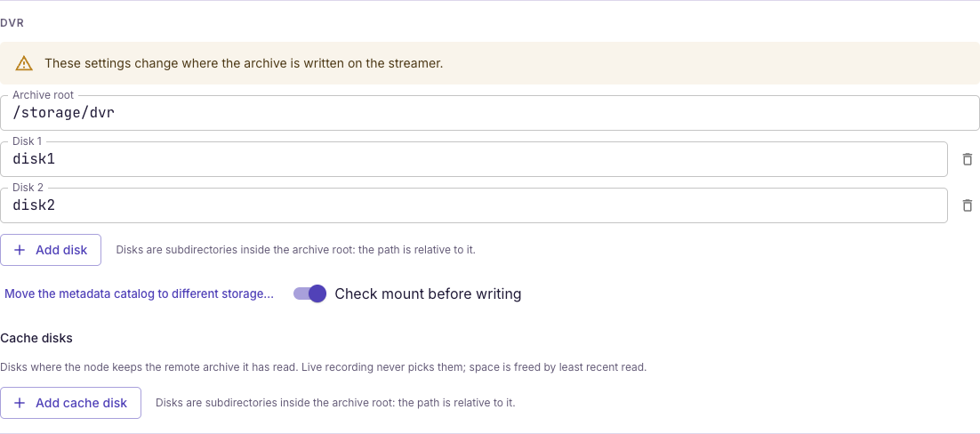Viewport: 980px width, 434px height.
Task: Select the Disk 2 input containing disk2
Action: click(x=474, y=205)
